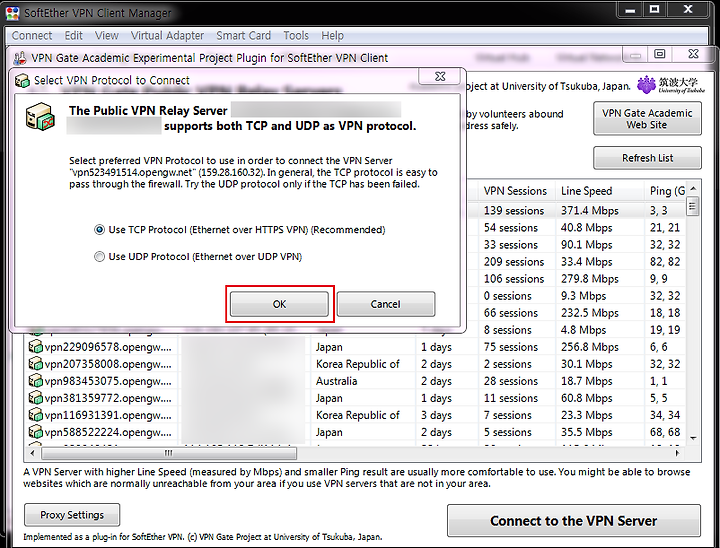Click server icon for vpn116931391.opengw
The height and width of the screenshot is (548, 720).
(x=35, y=415)
